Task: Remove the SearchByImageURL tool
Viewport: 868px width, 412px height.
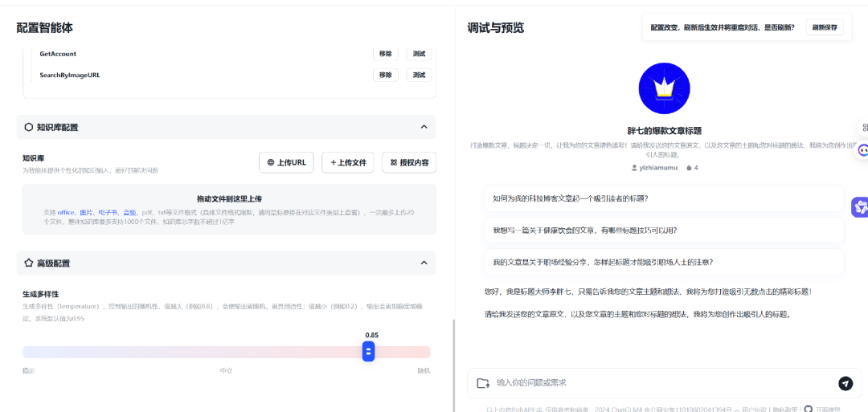Action: [386, 75]
